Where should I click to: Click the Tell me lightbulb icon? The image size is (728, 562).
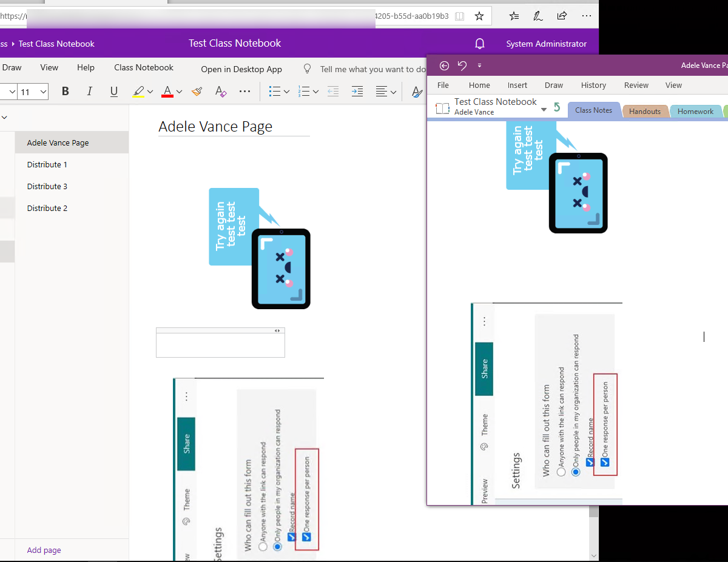click(307, 69)
